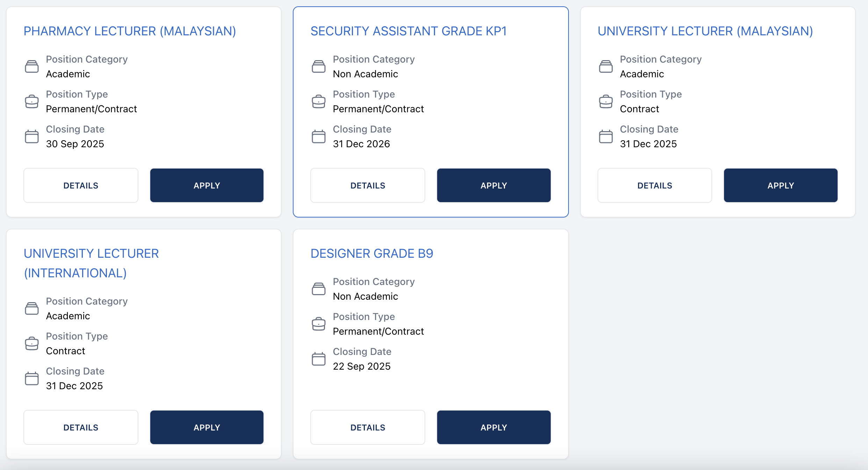Click the Designer Grade B9 heading link
The image size is (868, 470).
click(371, 254)
